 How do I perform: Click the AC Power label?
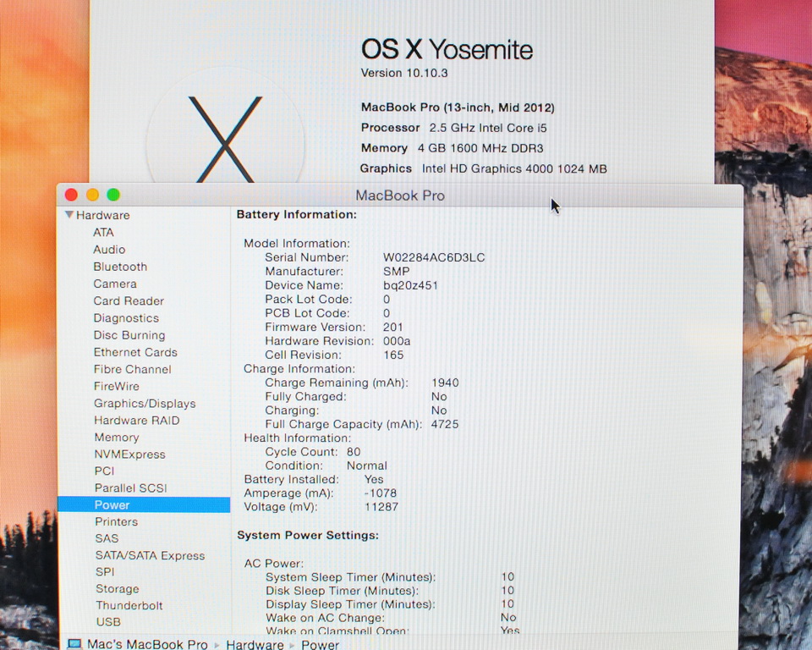click(274, 564)
